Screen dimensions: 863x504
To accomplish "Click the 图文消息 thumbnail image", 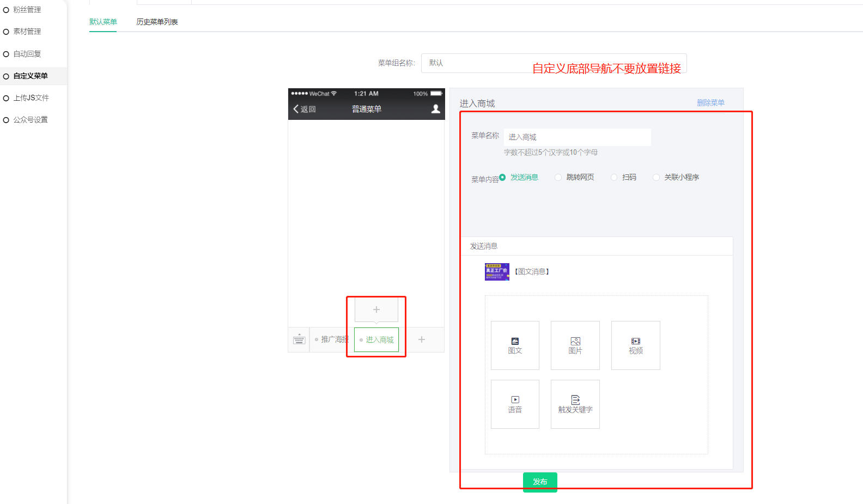I will [497, 271].
